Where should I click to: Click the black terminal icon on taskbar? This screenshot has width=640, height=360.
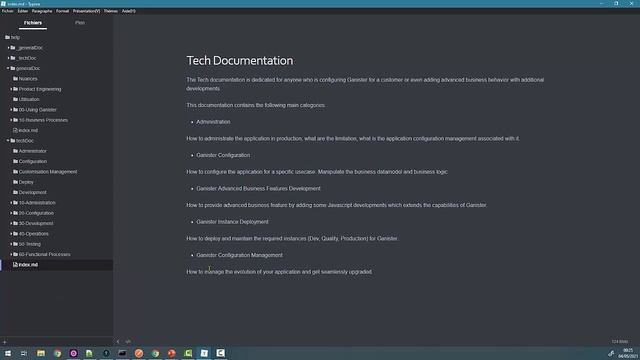(x=122, y=353)
